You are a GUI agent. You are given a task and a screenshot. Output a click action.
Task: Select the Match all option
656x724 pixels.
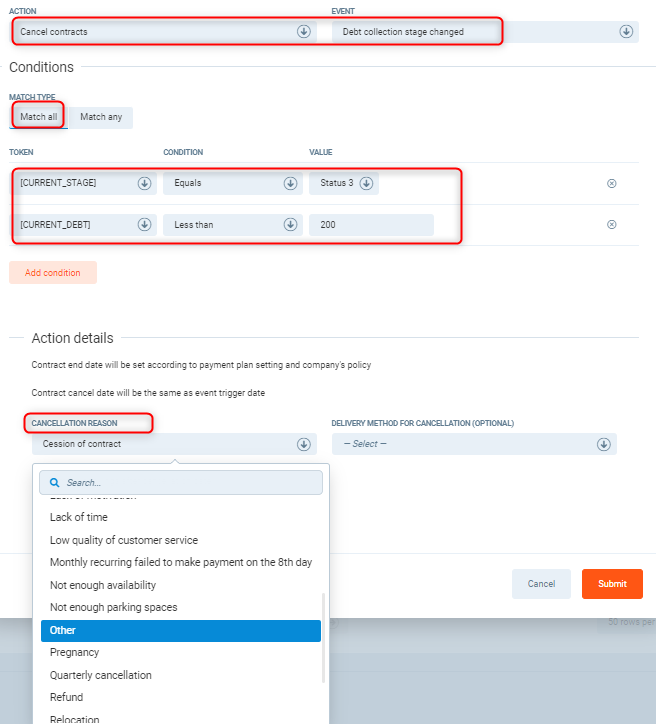pos(39,117)
